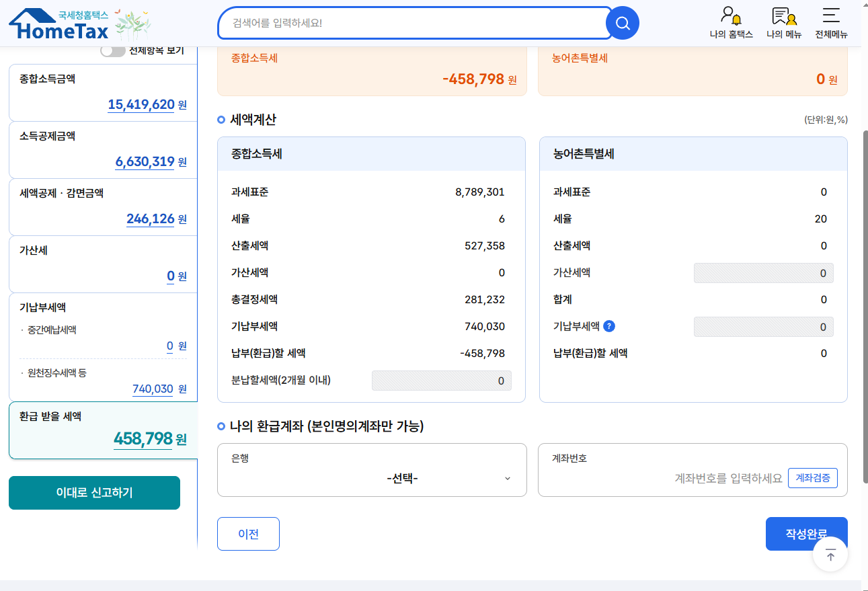Select the 산출세액 value 527,358
The height and width of the screenshot is (591, 868).
(x=485, y=246)
